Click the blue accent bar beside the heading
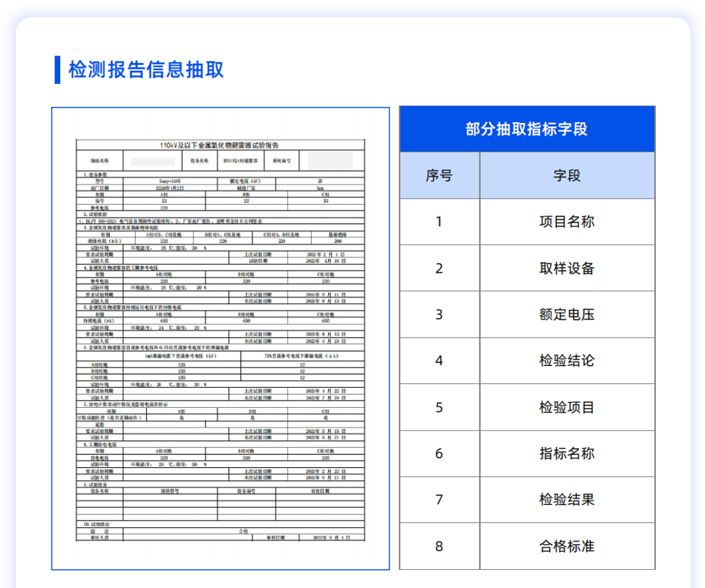 (x=57, y=69)
